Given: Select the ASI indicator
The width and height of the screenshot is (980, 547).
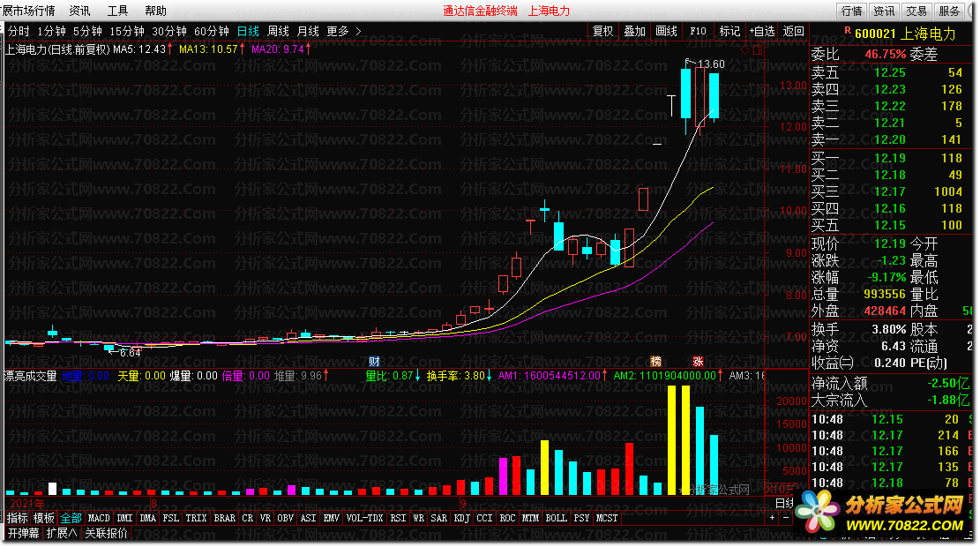Looking at the screenshot, I should [x=309, y=518].
